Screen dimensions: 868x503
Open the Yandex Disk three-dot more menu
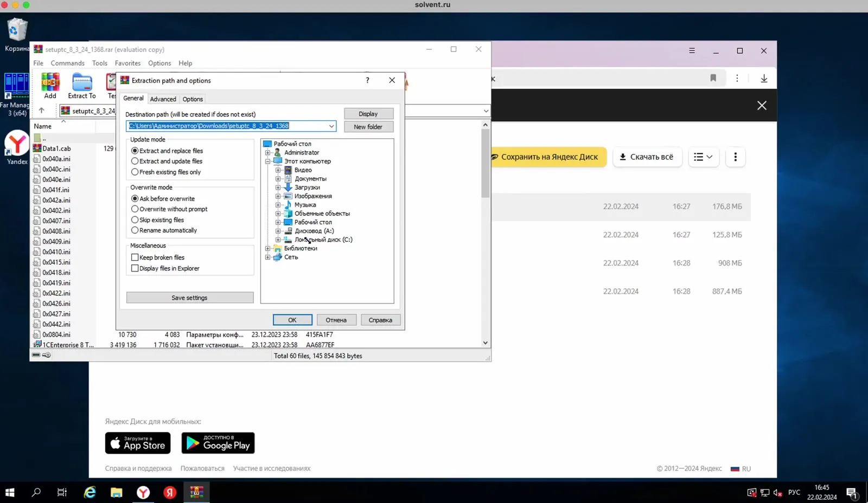pyautogui.click(x=735, y=157)
